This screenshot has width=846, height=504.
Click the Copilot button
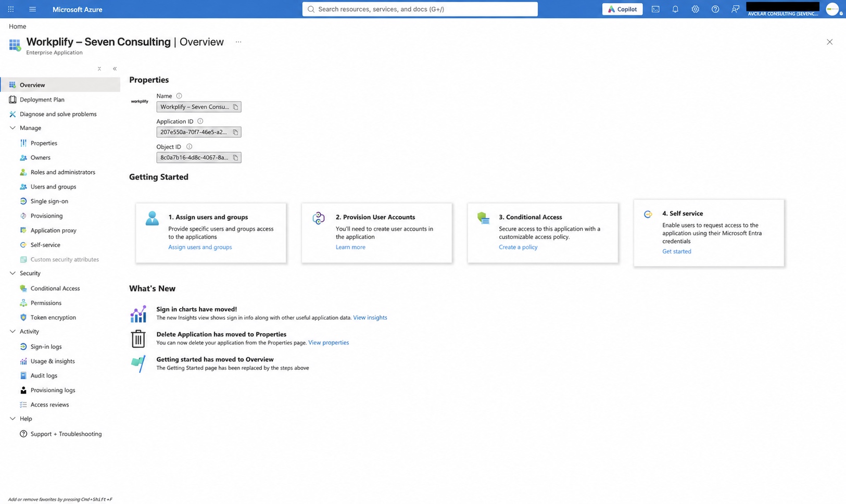click(x=622, y=9)
